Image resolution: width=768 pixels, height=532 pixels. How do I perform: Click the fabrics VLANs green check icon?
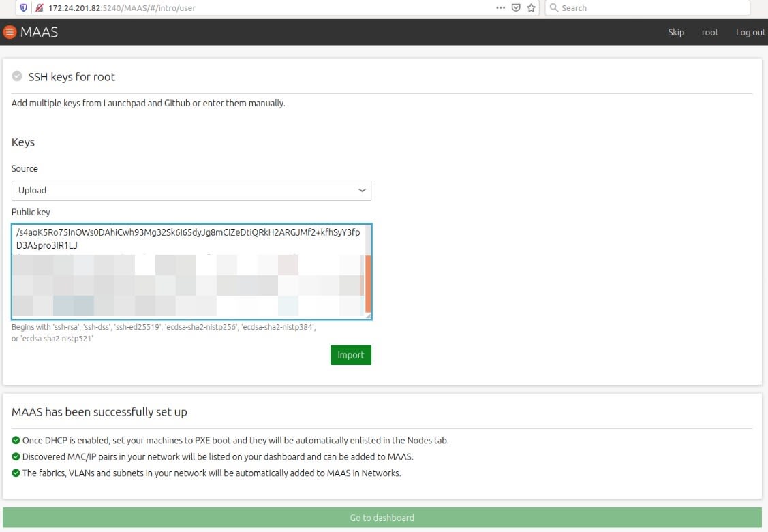pos(16,473)
